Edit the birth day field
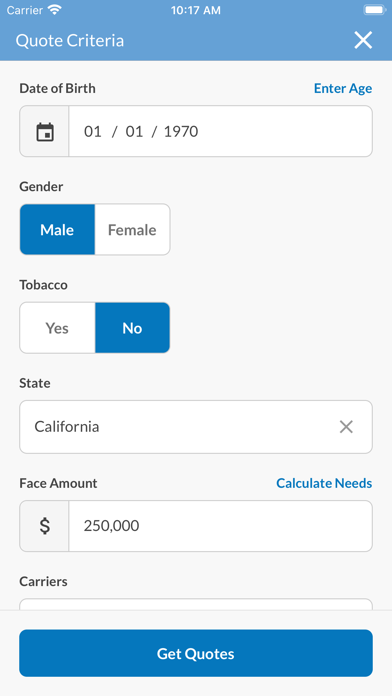392x696 pixels. pos(134,132)
